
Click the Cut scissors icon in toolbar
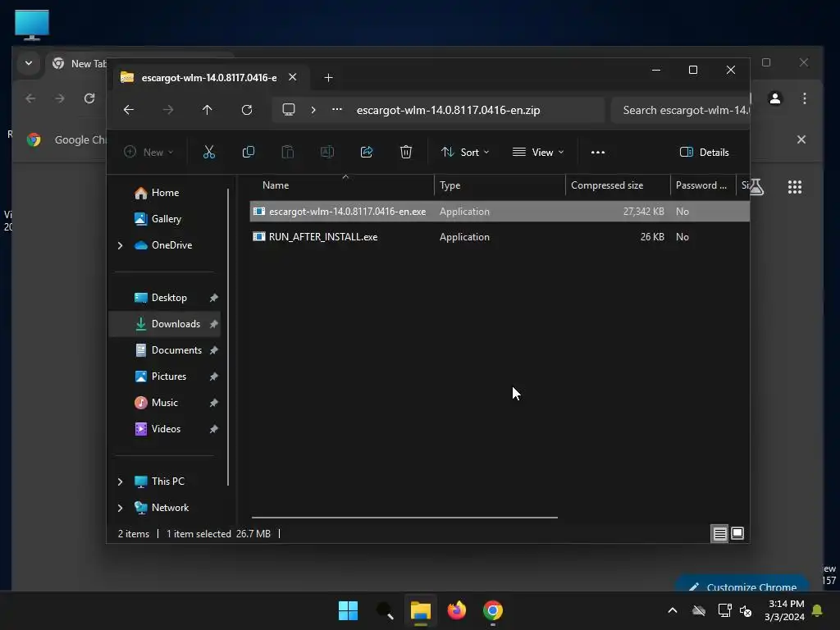[209, 152]
